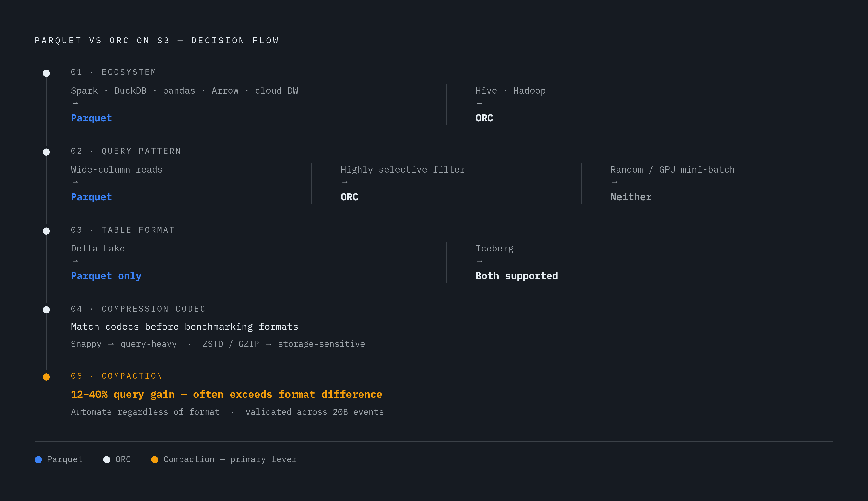Click the arrow under 'Hive · Hadoop'
This screenshot has width=868, height=501.
pyautogui.click(x=480, y=103)
